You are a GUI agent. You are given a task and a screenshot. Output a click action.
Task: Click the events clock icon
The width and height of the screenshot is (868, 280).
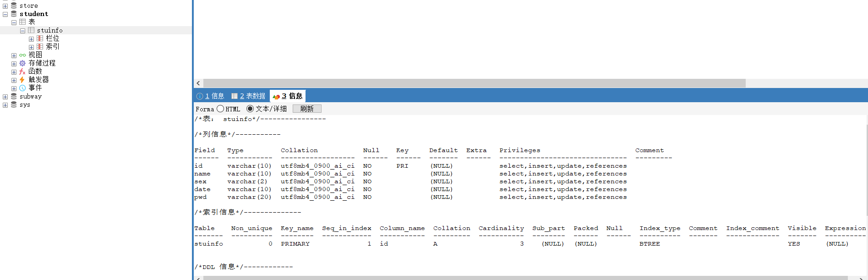22,88
